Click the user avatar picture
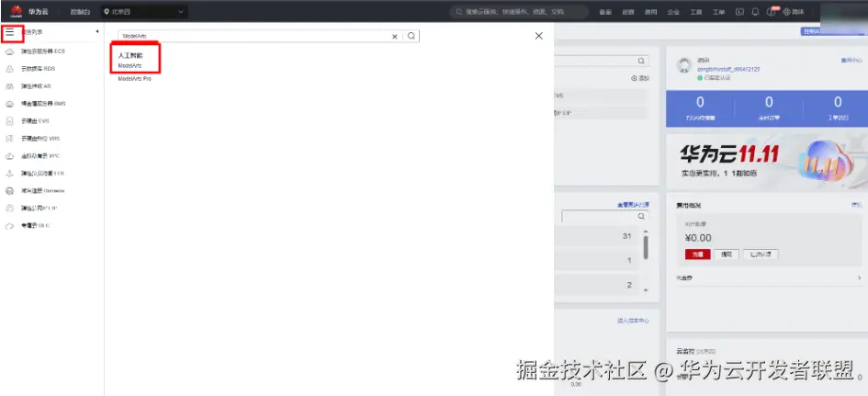 click(684, 65)
